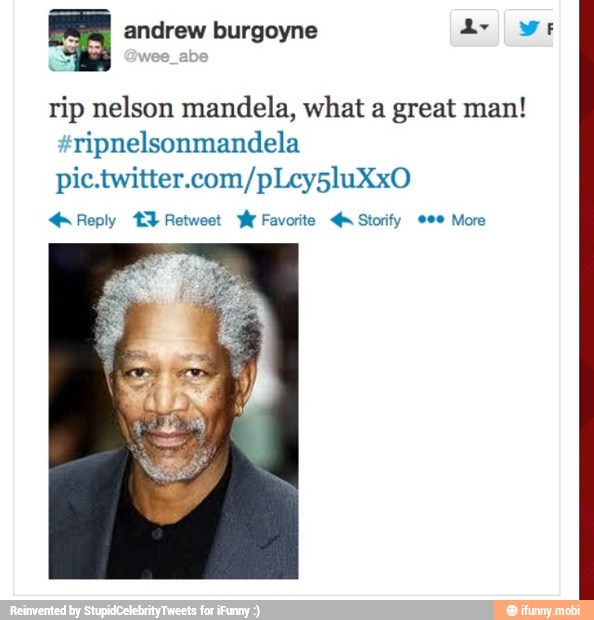The image size is (594, 620).
Task: Open andrew burgoyne's profile avatar
Action: [x=79, y=40]
